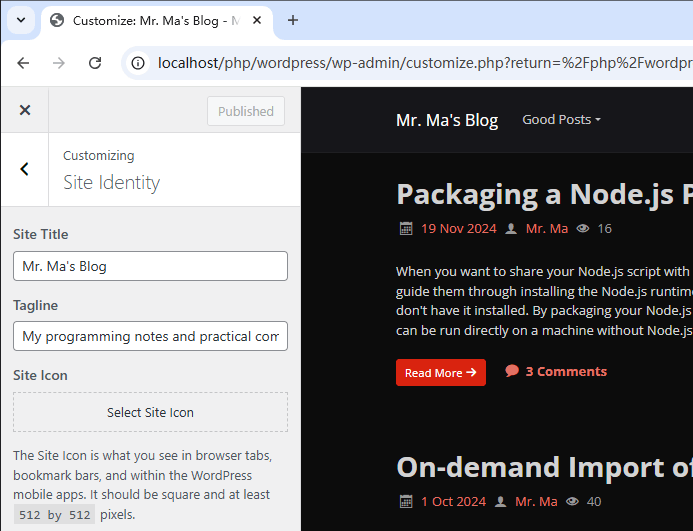Viewport: 693px width, 531px height.
Task: Go back to previous page in browser
Action: click(23, 63)
